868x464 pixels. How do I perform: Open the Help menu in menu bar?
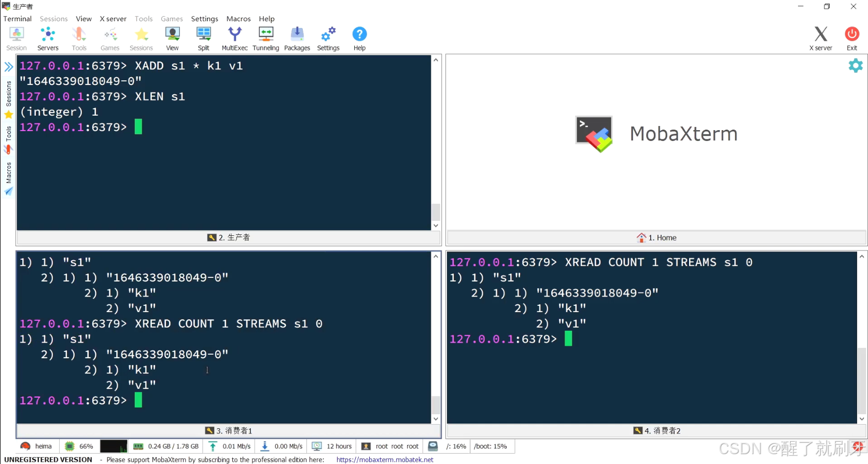pyautogui.click(x=267, y=19)
